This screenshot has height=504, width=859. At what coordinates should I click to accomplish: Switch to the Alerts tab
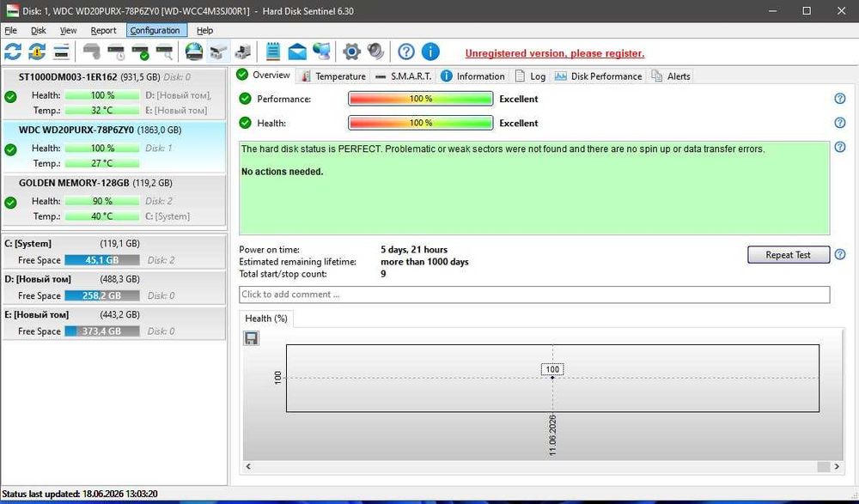tap(670, 76)
